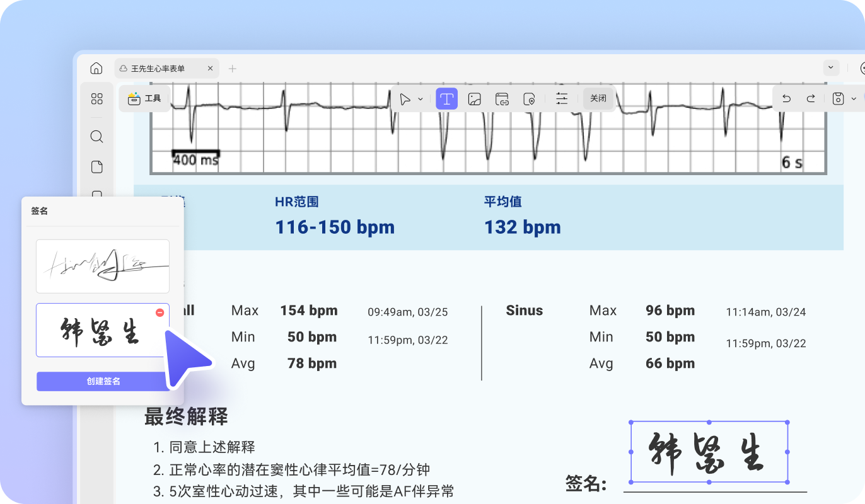Expand the pointer tool dropdown arrow
This screenshot has height=504, width=865.
tap(421, 100)
